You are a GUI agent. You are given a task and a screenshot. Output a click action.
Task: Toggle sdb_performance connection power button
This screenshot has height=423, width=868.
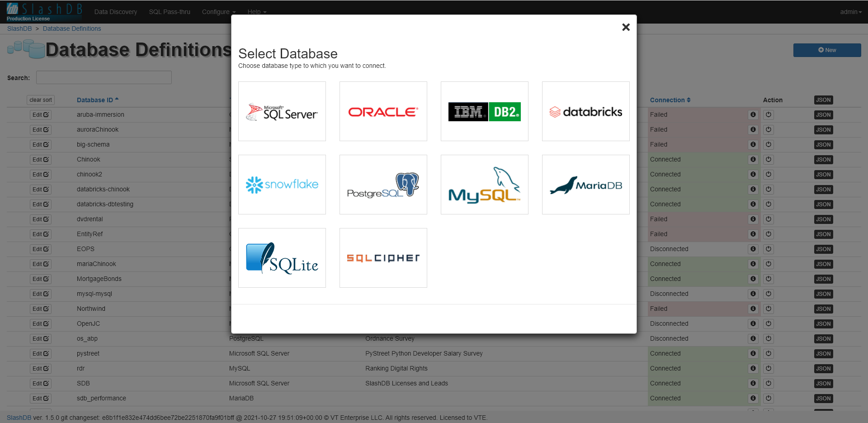click(x=769, y=399)
